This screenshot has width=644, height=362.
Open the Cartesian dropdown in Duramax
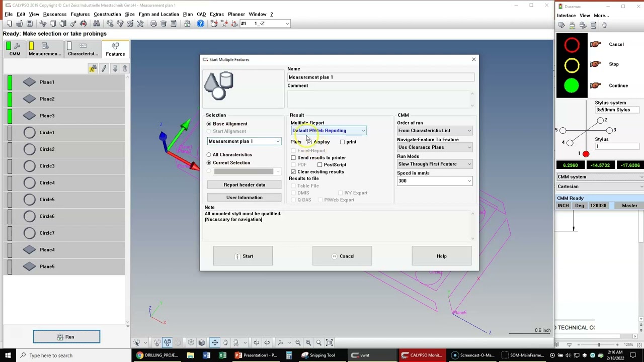600,187
